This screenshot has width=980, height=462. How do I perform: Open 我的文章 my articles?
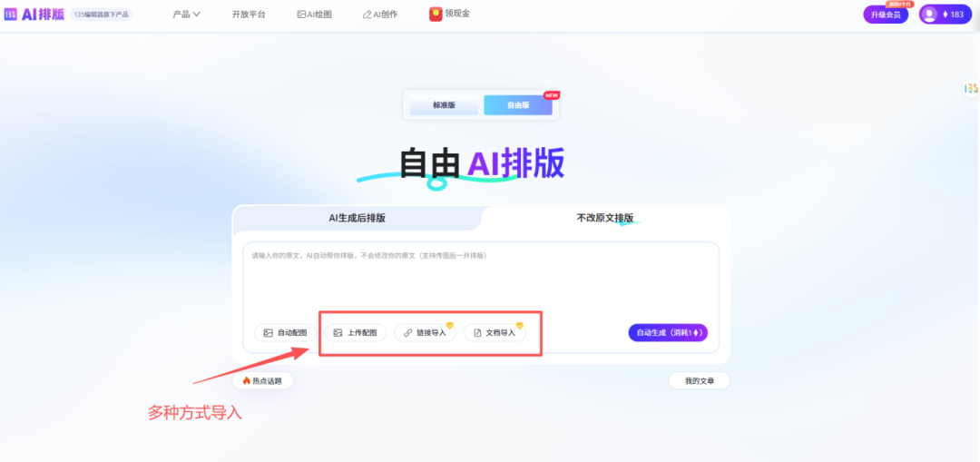coord(699,380)
